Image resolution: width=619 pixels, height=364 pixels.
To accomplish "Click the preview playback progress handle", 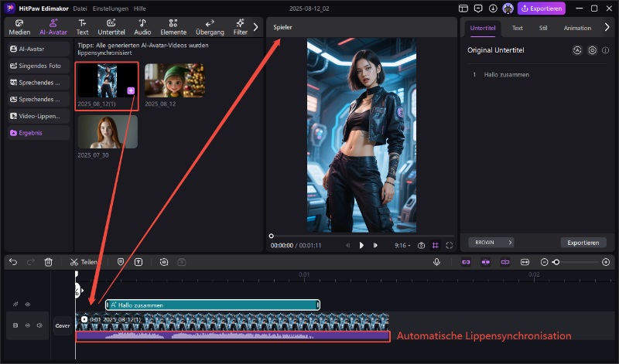I will [272, 236].
